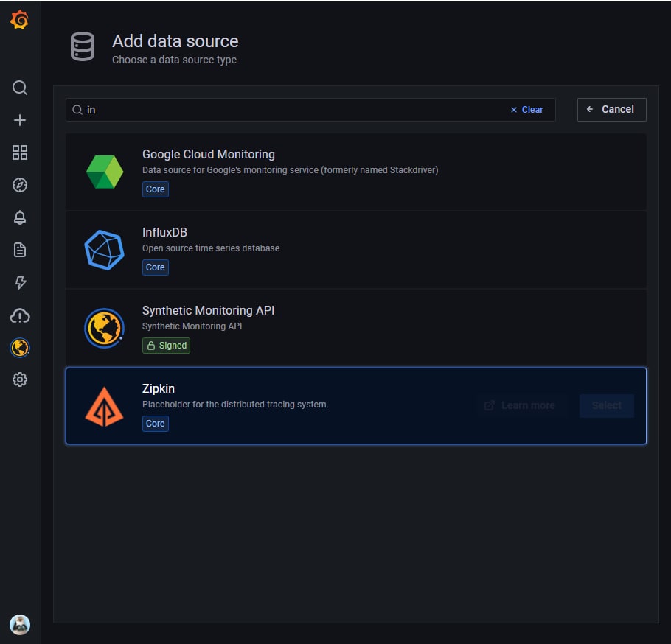Select the Google Cloud Monitoring title
The width and height of the screenshot is (671, 644).
[x=209, y=155]
